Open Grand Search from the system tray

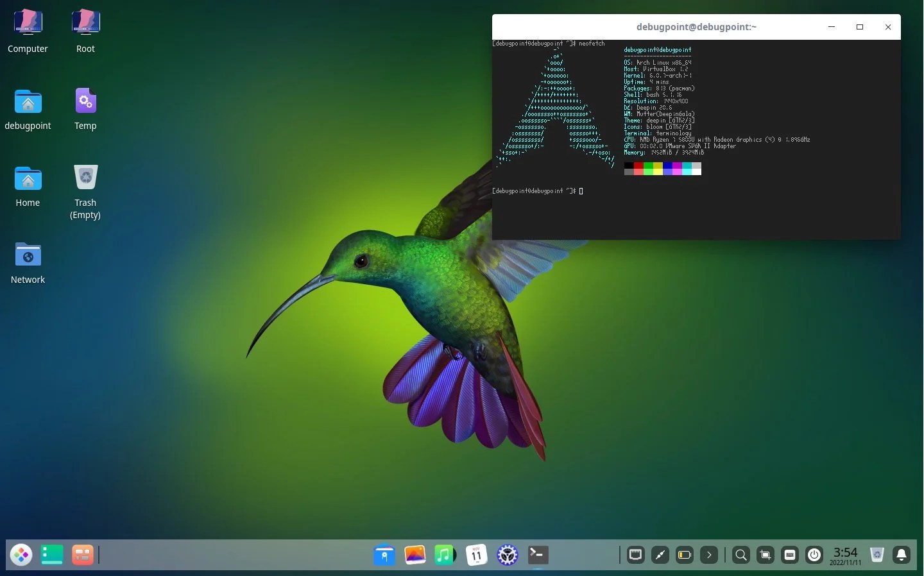(740, 555)
